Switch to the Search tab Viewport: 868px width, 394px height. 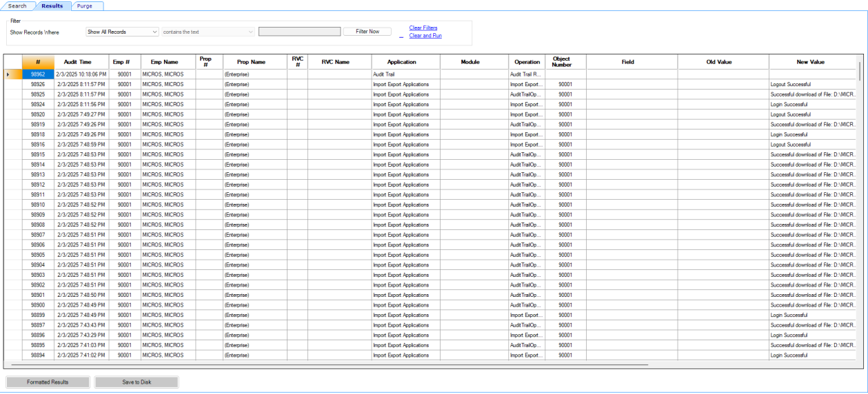(17, 6)
